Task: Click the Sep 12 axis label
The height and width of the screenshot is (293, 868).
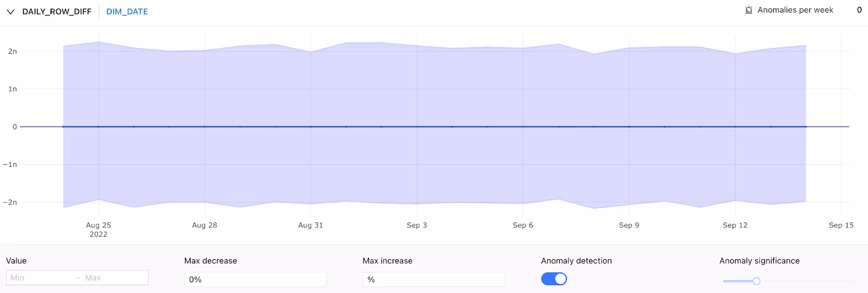Action: (x=735, y=225)
